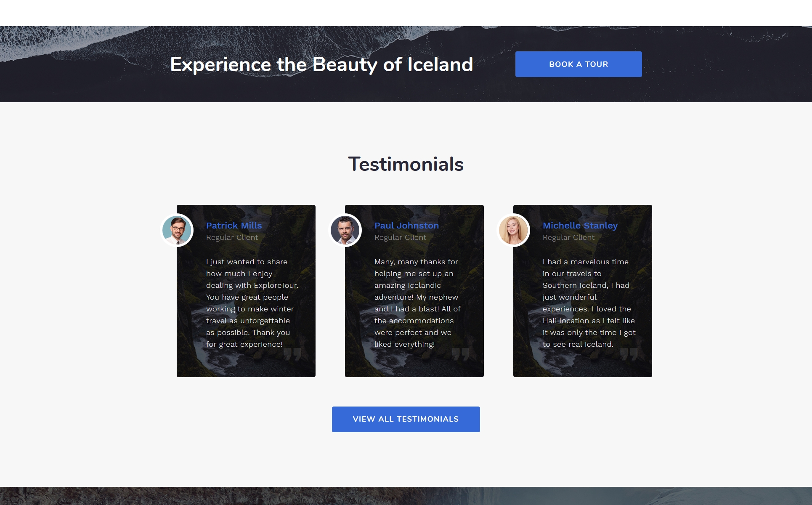Click text 'Southern Iceland, I had'
Screen dimensions: 812x505
[586, 285]
